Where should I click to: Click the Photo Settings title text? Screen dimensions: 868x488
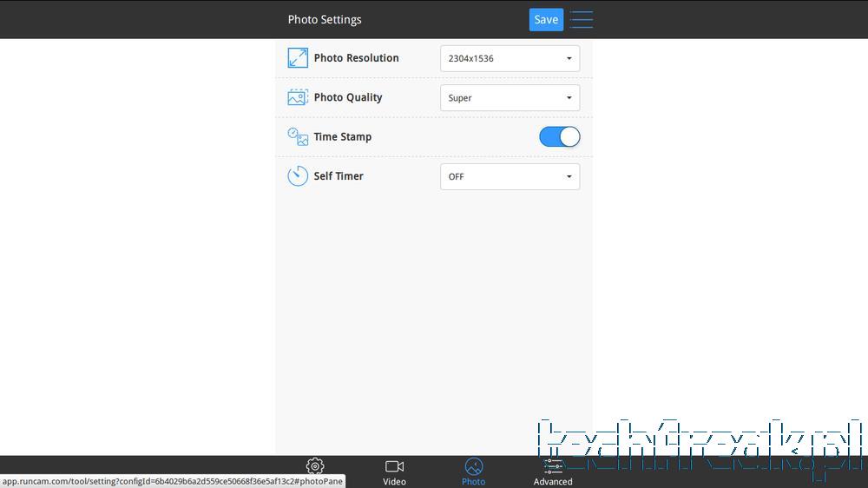[325, 19]
